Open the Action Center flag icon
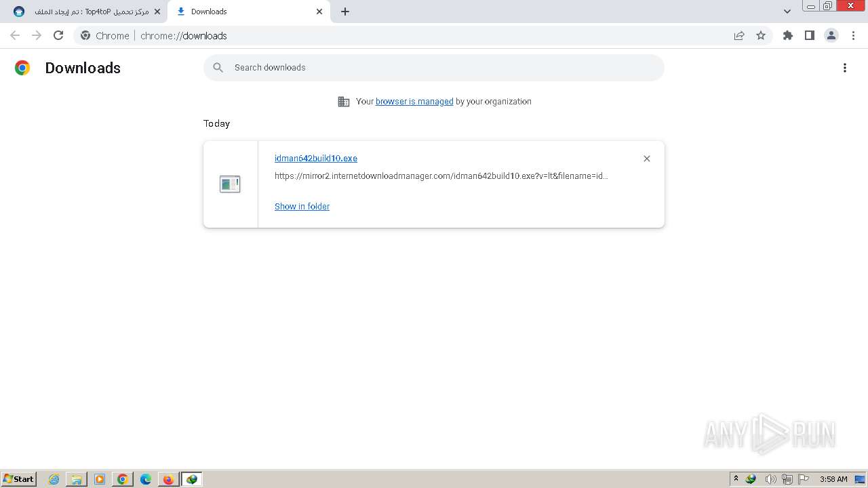Viewport: 868px width, 488px height. 804,479
